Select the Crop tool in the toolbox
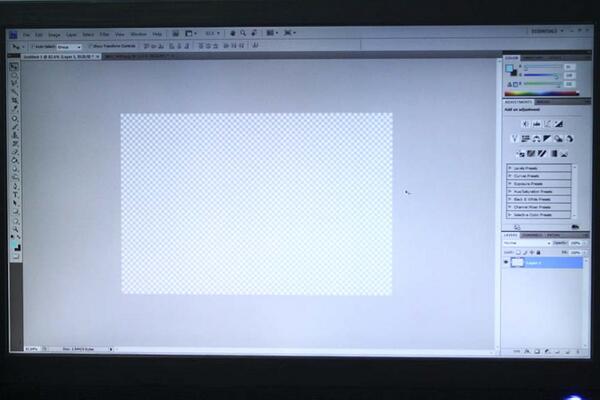The image size is (600, 400). [15, 101]
